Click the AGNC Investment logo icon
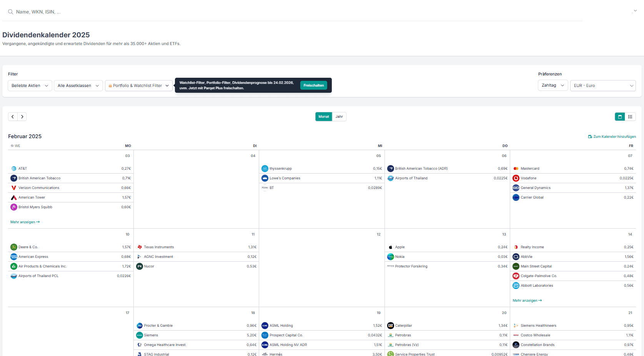The height and width of the screenshot is (356, 644). [x=140, y=257]
